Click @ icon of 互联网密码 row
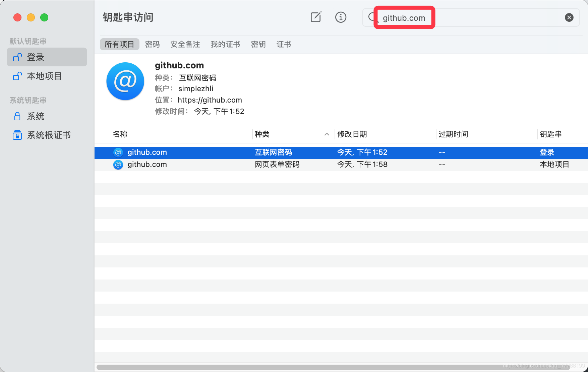Viewport: 588px width, 372px height. (x=118, y=152)
